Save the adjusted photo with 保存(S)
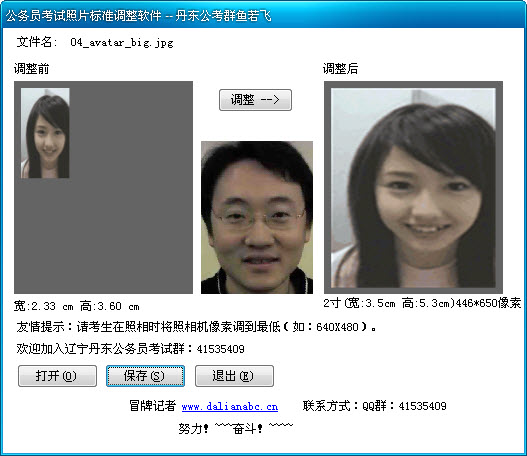 tap(146, 376)
